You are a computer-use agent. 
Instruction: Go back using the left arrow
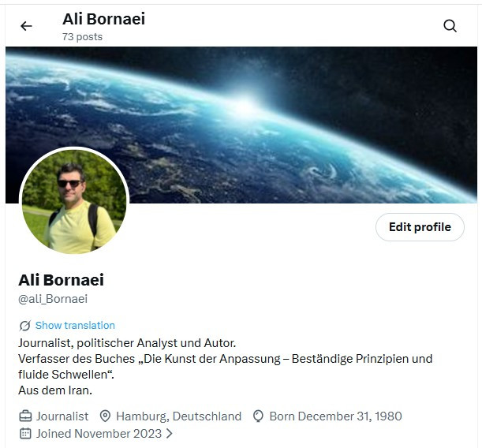[26, 26]
